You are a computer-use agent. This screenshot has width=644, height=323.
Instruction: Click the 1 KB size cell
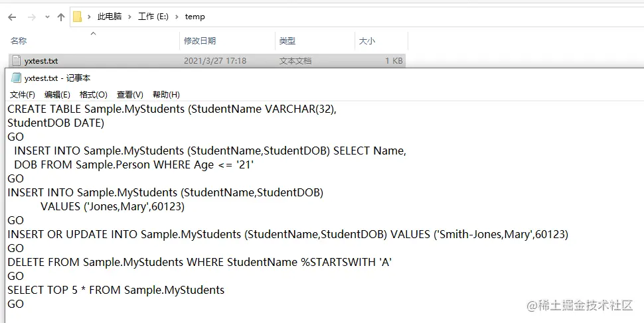(394, 61)
